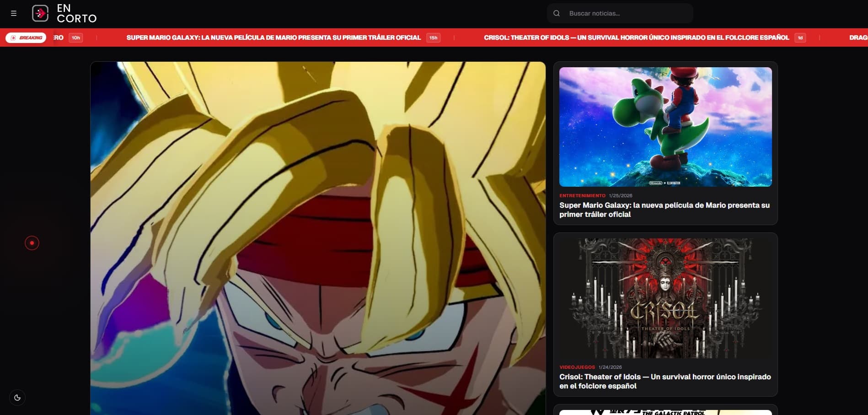The width and height of the screenshot is (868, 415).
Task: Open the featured Dragon Ball hero image
Action: point(318,238)
